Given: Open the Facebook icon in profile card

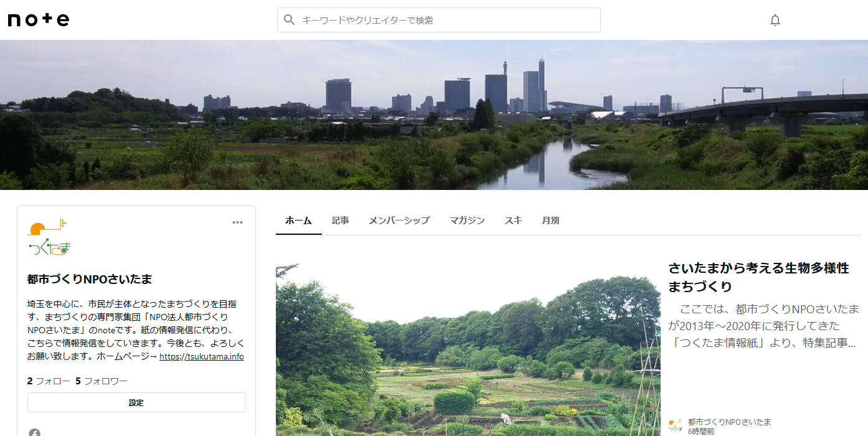Looking at the screenshot, I should pos(34,432).
